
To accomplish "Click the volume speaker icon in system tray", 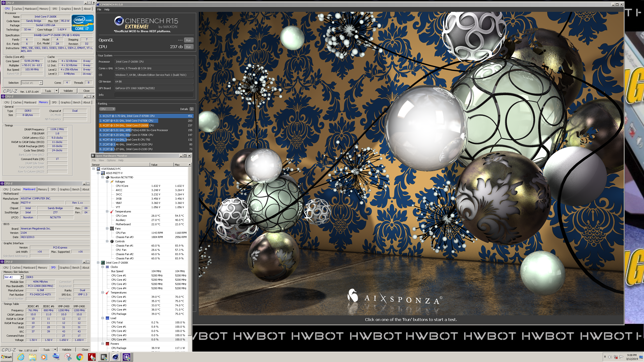I will [x=610, y=357].
